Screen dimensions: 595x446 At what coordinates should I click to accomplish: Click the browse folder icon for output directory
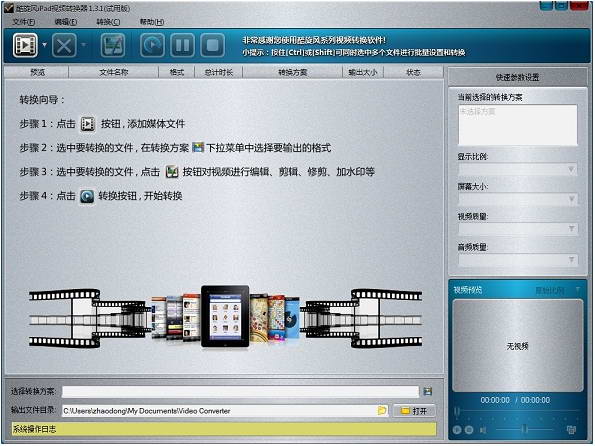click(382, 410)
